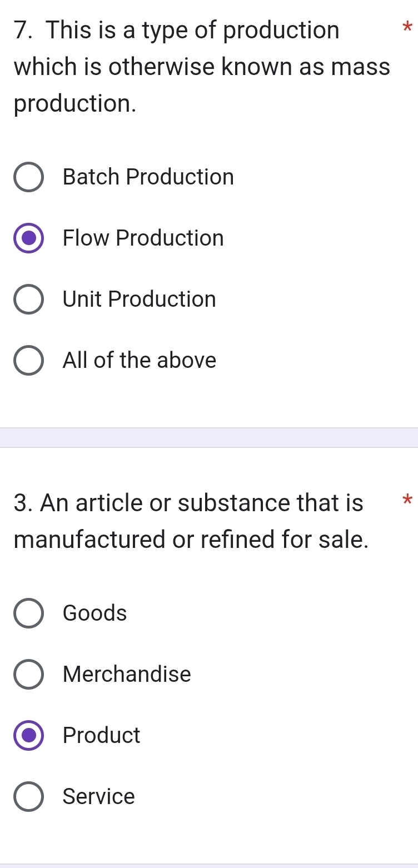
Task: Click the 'Batch Production' option label text
Action: coord(148,177)
